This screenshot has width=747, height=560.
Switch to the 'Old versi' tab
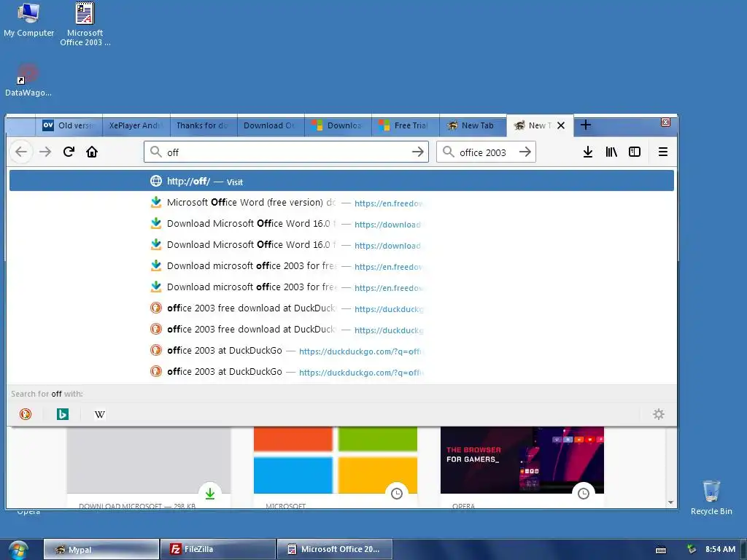click(x=69, y=125)
